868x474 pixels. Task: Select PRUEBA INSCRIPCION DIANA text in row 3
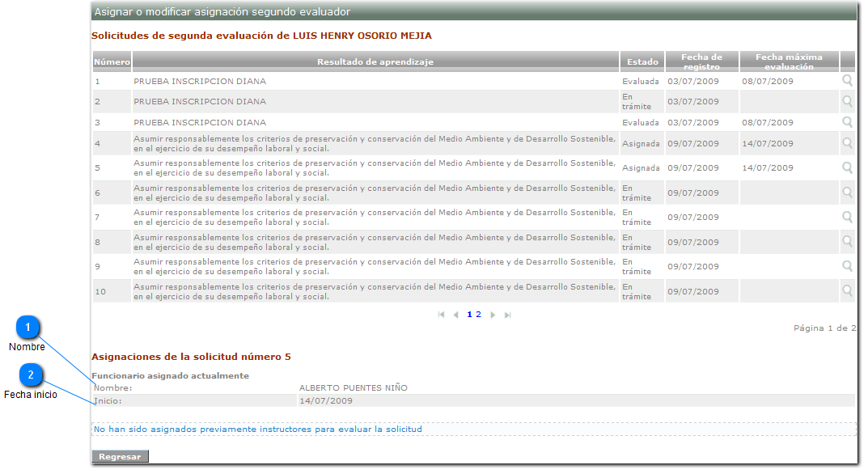click(x=200, y=122)
